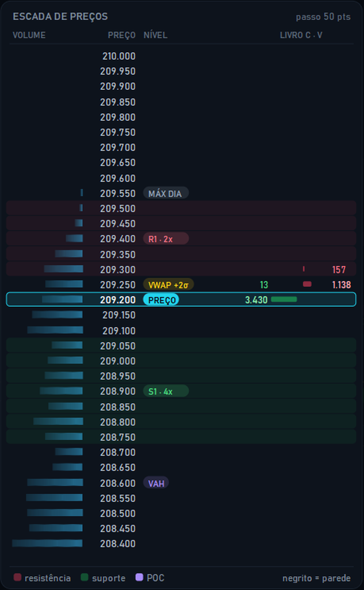This screenshot has width=364, height=590.
Task: Click the ESCADA DE PREÇOS panel title
Action: pos(60,17)
